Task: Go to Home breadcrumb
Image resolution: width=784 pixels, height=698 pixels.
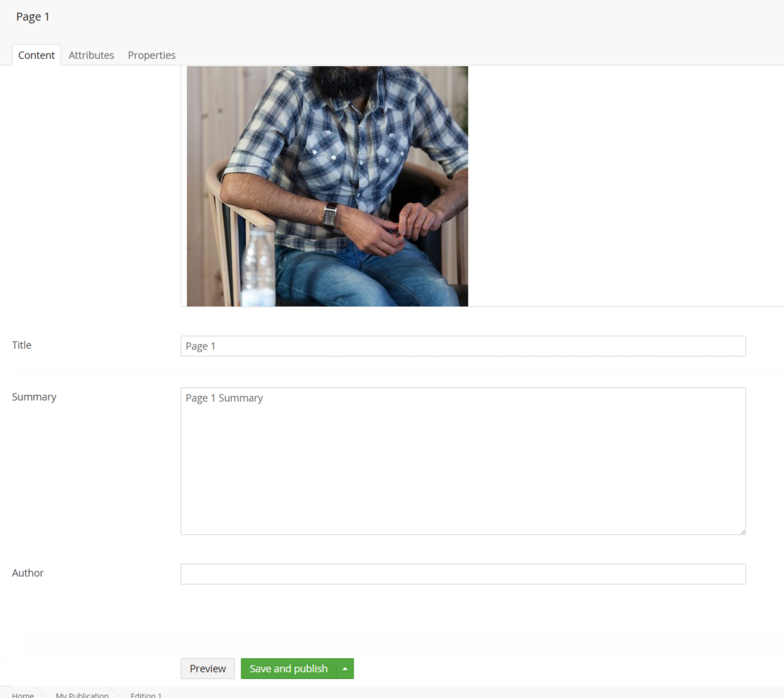Action: (x=23, y=694)
